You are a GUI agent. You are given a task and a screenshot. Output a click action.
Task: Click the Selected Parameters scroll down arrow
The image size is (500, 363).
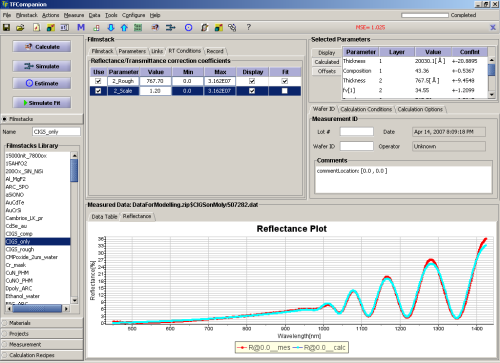pos(492,95)
